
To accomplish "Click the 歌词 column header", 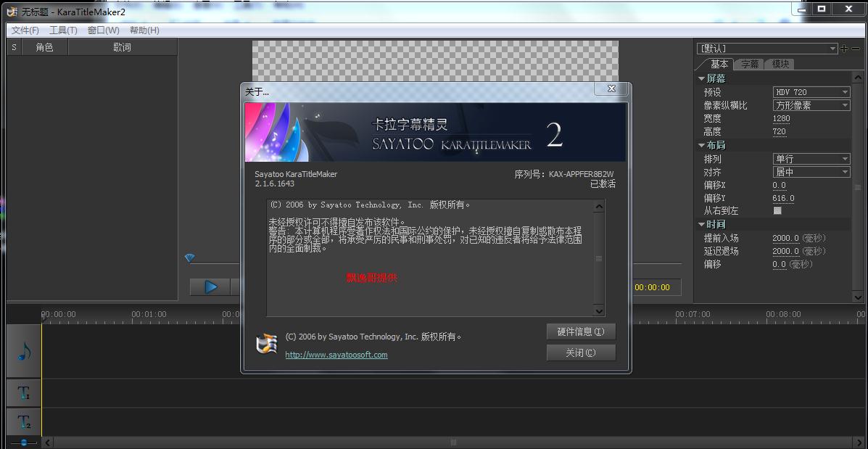I will [123, 48].
